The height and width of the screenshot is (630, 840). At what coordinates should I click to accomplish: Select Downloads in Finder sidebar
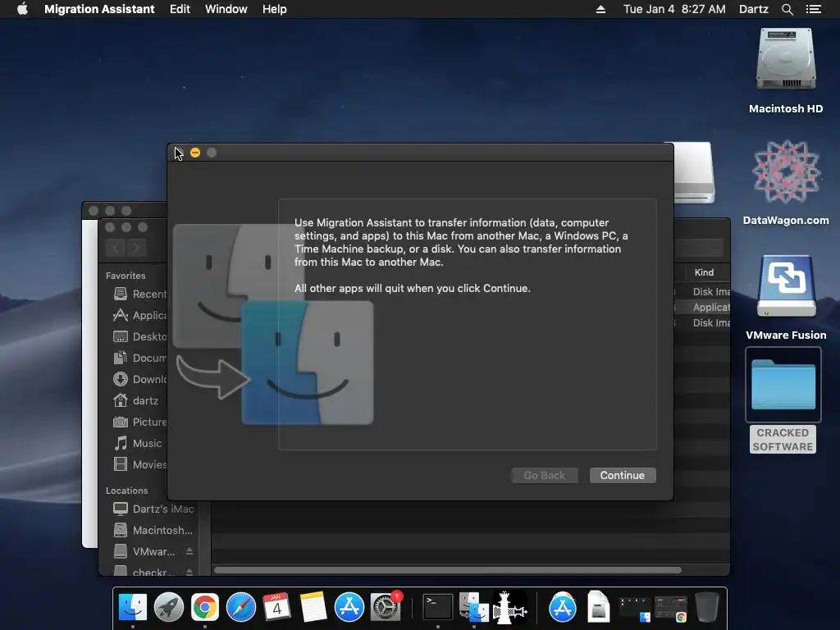point(139,379)
